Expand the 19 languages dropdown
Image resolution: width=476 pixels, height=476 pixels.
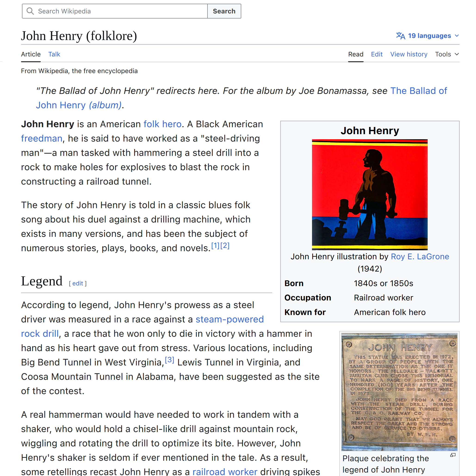[x=429, y=36]
